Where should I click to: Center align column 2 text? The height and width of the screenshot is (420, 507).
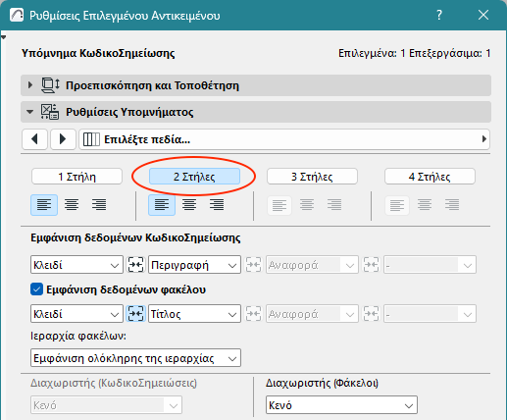[189, 205]
